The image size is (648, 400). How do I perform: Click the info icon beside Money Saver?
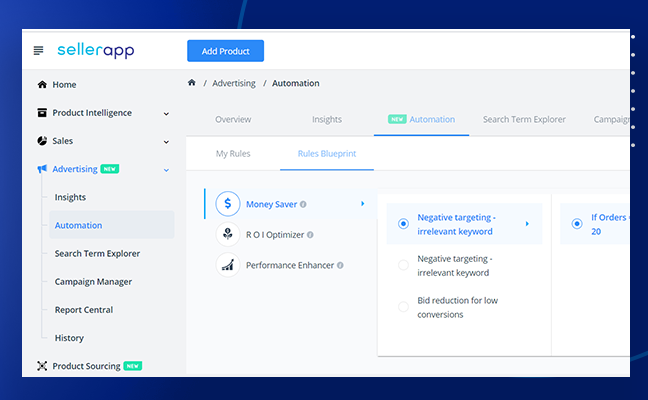coord(303,204)
